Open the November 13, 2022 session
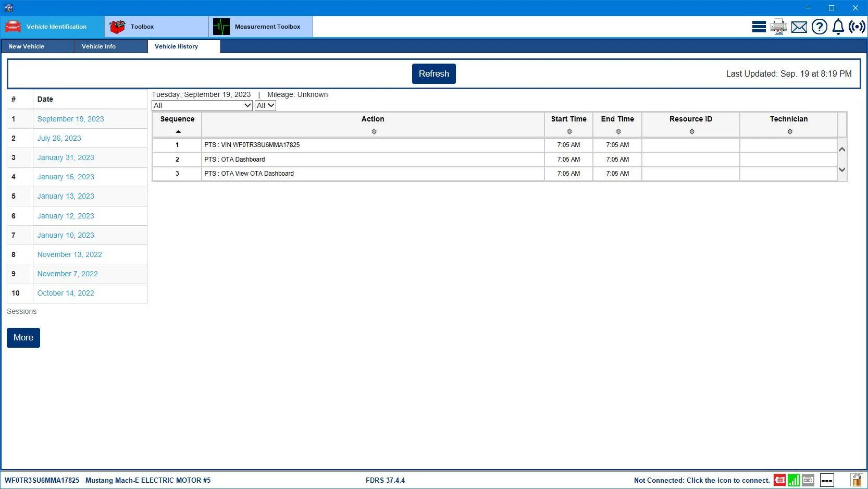868x489 pixels. coord(69,254)
